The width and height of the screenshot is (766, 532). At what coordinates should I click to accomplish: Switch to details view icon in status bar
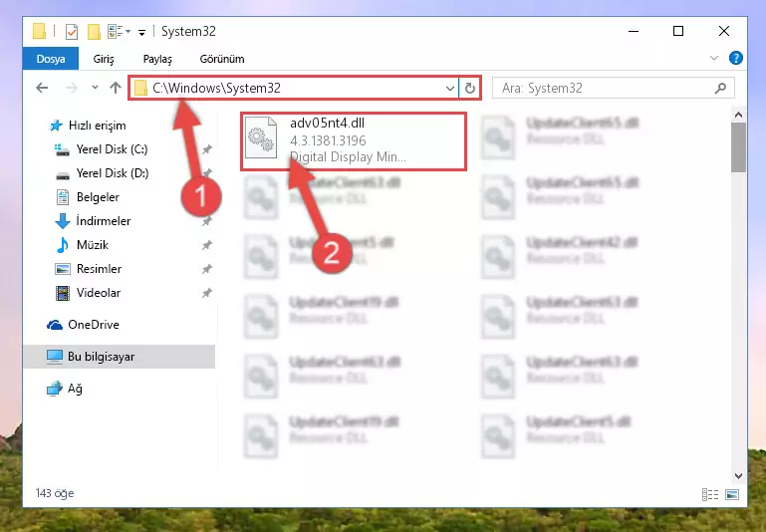tap(710, 494)
